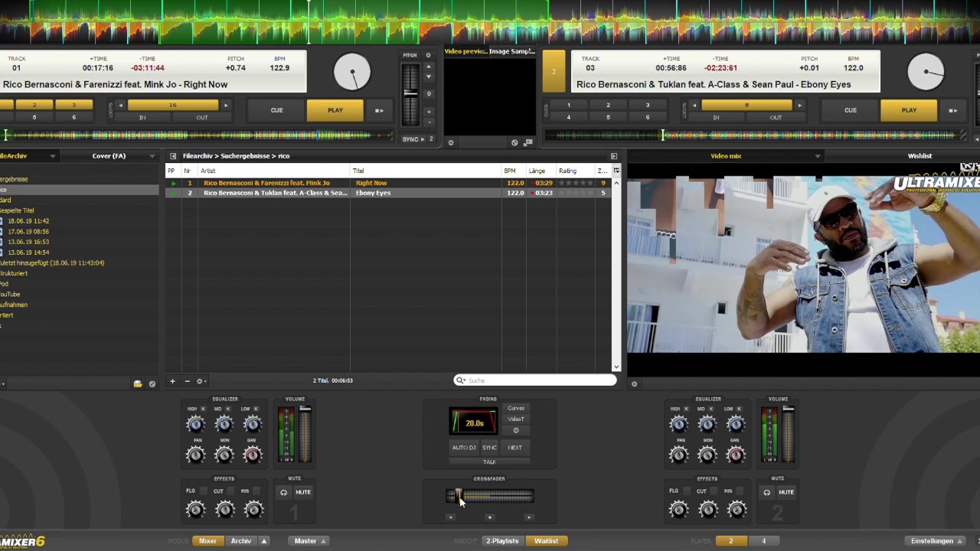
Task: Switch view to 2-Playlists
Action: coord(502,541)
